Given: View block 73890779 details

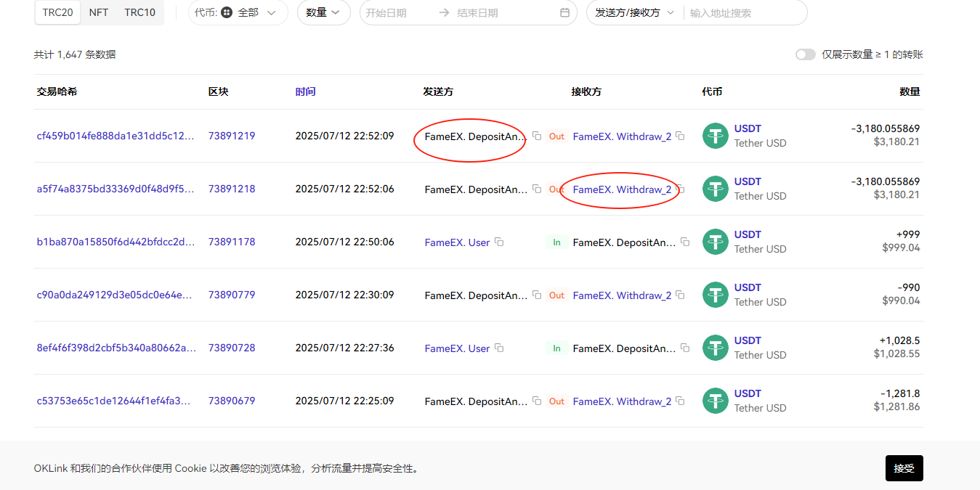Looking at the screenshot, I should pos(232,295).
